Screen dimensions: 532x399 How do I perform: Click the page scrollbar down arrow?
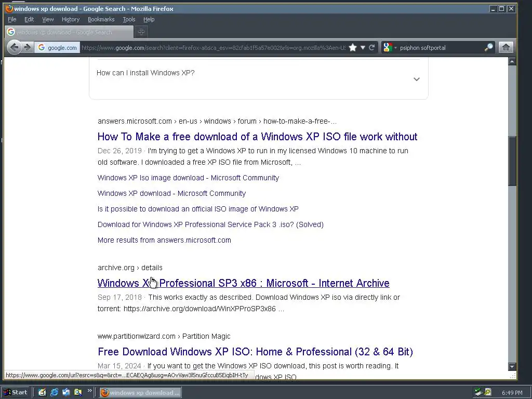512,366
